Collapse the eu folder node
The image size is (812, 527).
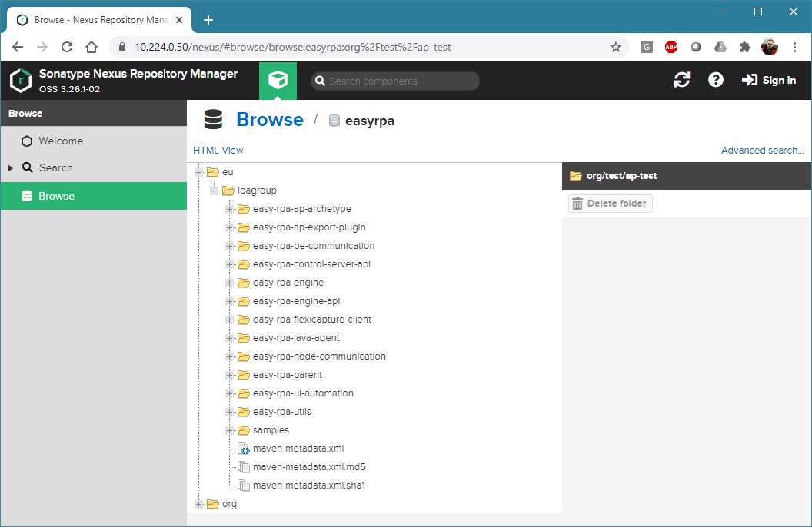(199, 172)
